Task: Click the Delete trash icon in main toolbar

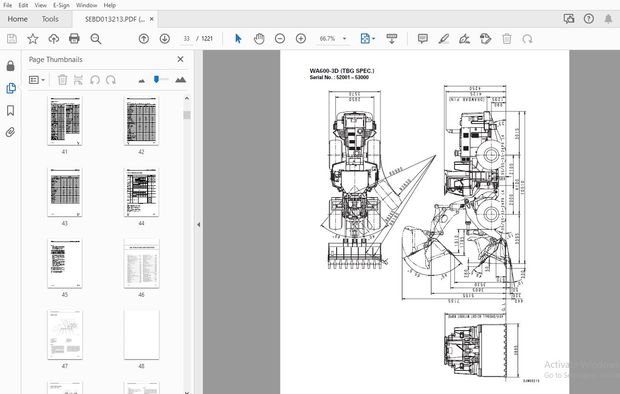Action: pyautogui.click(x=507, y=39)
